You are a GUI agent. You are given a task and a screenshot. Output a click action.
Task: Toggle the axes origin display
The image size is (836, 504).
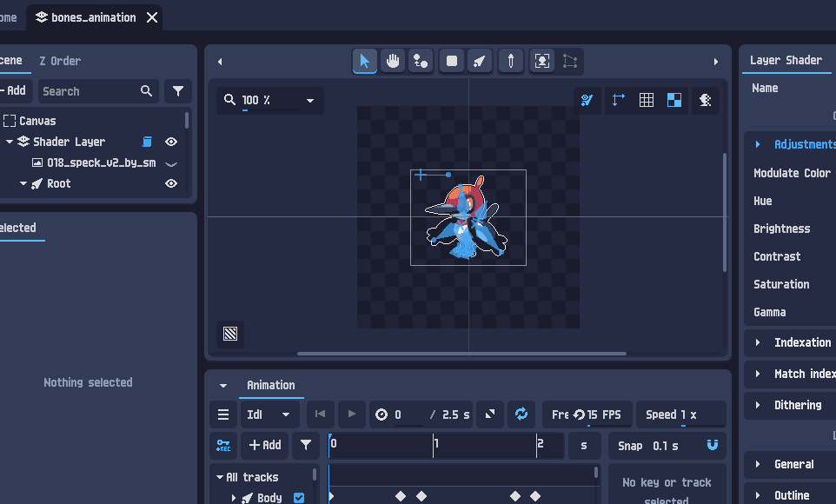[x=618, y=100]
